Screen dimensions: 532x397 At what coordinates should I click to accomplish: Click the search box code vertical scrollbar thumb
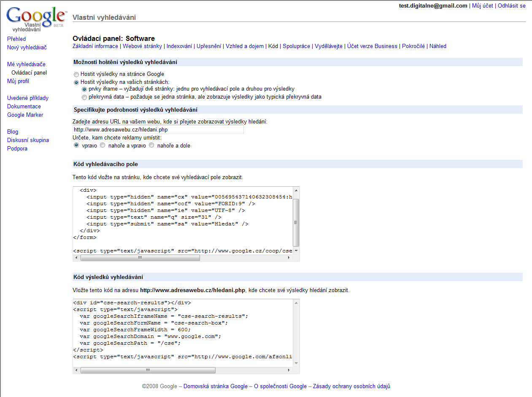coord(296,223)
